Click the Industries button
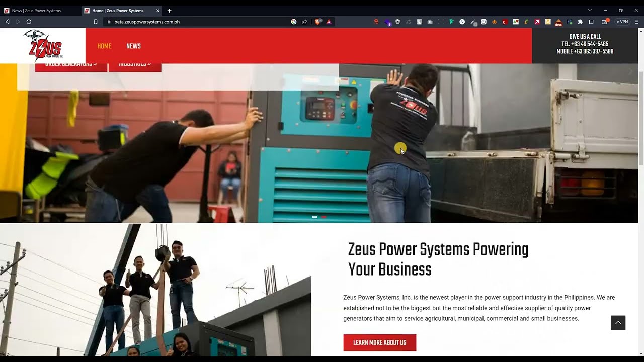644x362 pixels. pyautogui.click(x=135, y=67)
